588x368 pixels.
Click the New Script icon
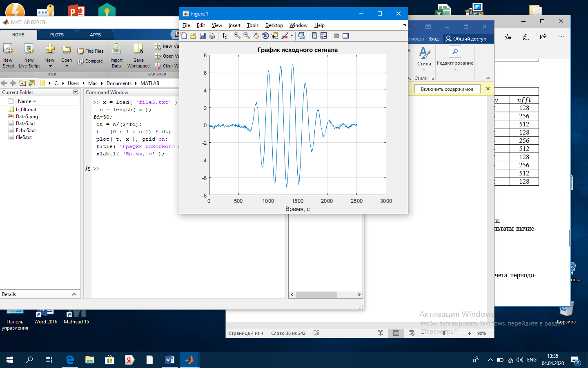tap(8, 55)
